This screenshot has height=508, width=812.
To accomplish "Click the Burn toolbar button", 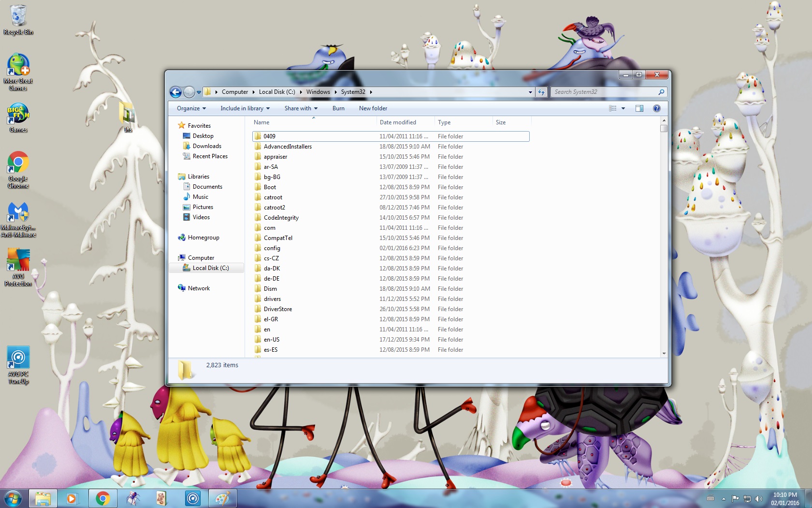I will [x=338, y=108].
